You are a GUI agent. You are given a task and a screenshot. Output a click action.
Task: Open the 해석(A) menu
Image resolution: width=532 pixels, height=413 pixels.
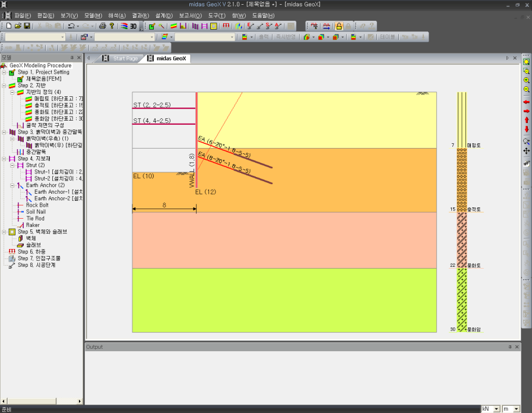116,15
